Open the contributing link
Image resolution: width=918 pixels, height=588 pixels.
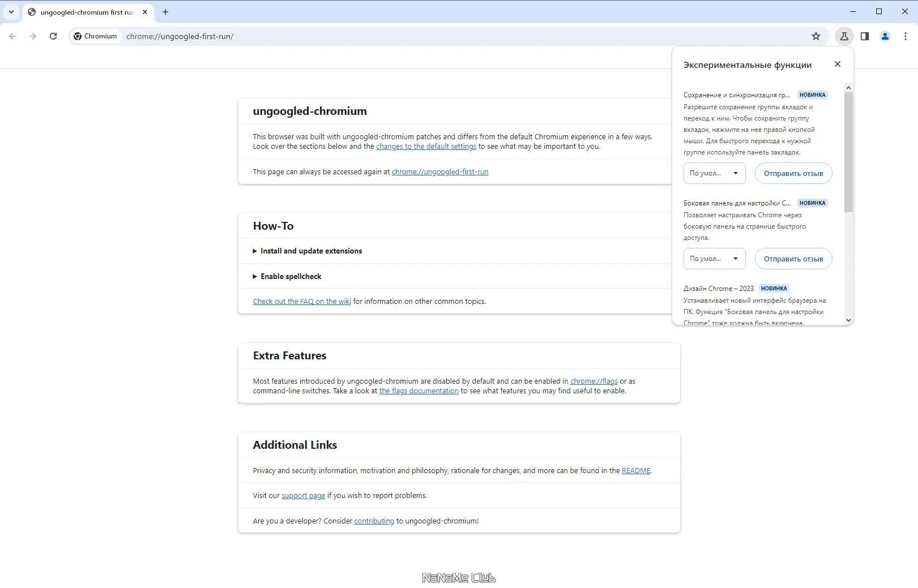tap(374, 521)
